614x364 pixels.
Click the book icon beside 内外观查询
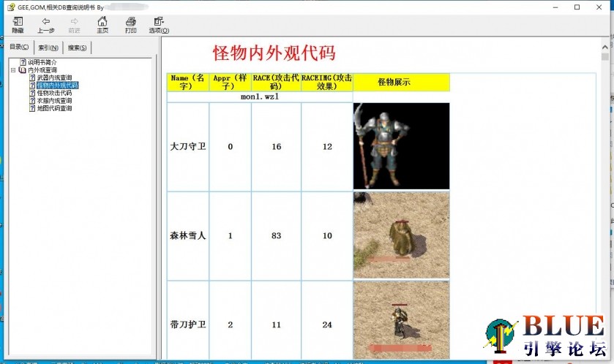pyautogui.click(x=22, y=70)
